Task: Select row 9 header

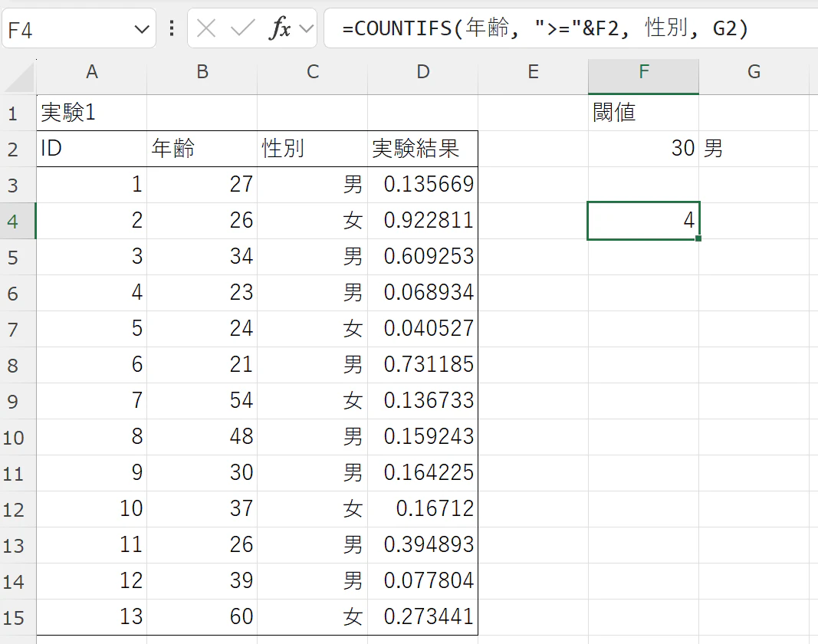Action: click(18, 401)
